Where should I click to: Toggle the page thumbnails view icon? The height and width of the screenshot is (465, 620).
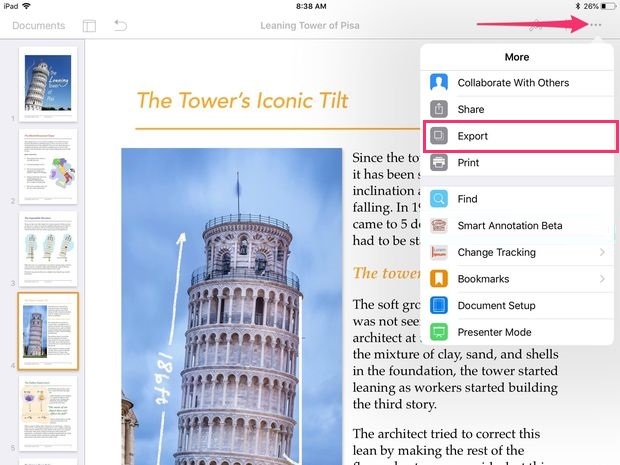(x=89, y=26)
